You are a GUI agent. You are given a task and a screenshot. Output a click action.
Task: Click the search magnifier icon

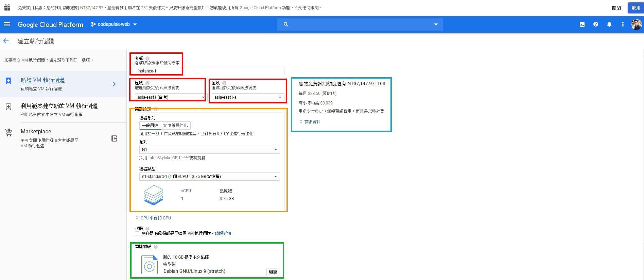tap(286, 24)
